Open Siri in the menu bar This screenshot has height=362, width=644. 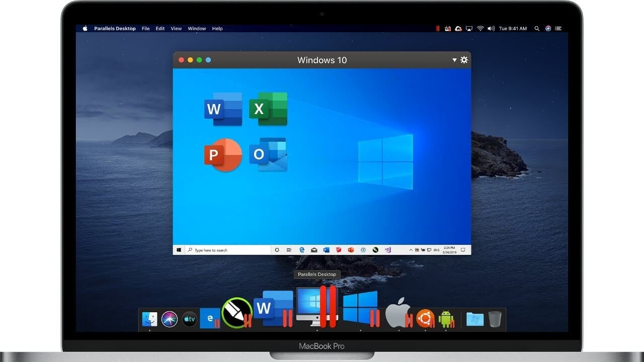pos(548,29)
